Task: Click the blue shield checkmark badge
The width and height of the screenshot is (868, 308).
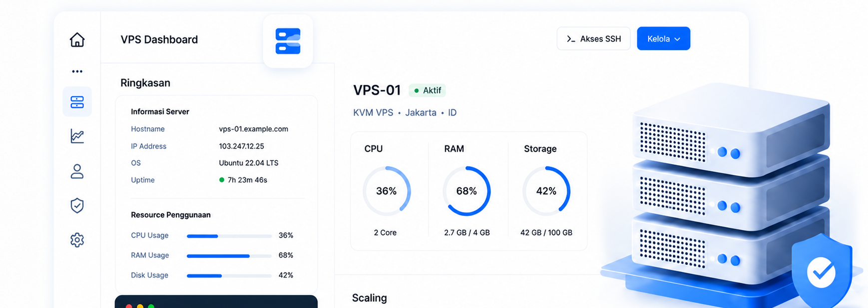Action: (x=822, y=271)
